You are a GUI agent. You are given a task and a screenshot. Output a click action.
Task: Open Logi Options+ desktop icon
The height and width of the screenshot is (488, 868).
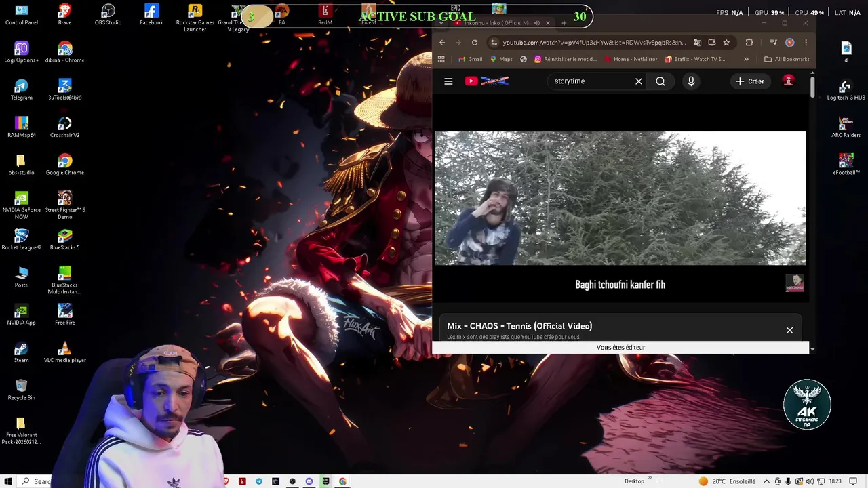click(21, 52)
